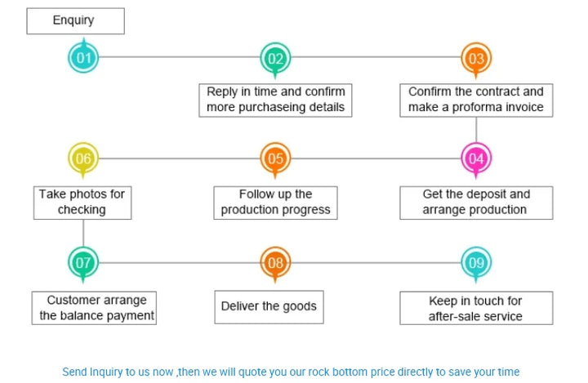Select the 'Reply in time and confirm' box
588x383 pixels.
tap(275, 100)
